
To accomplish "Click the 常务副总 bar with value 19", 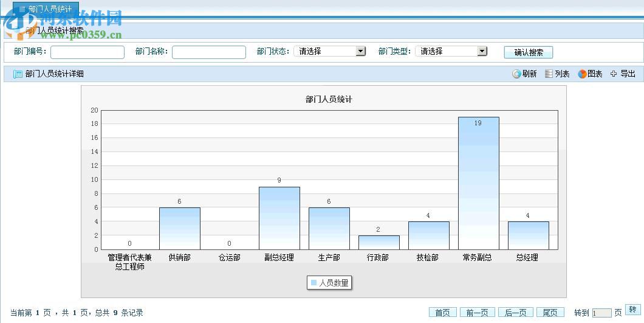I will point(479,183).
